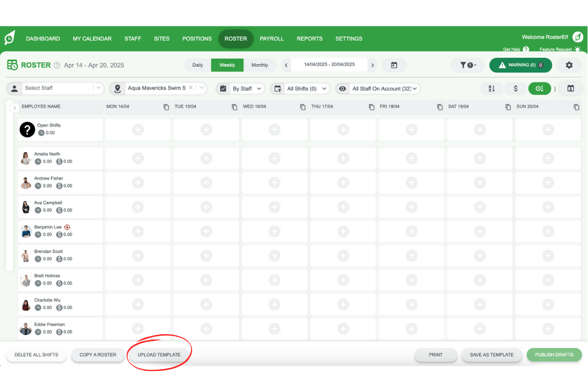588x392 pixels.
Task: Click inside the Select Staff field
Action: tap(59, 89)
